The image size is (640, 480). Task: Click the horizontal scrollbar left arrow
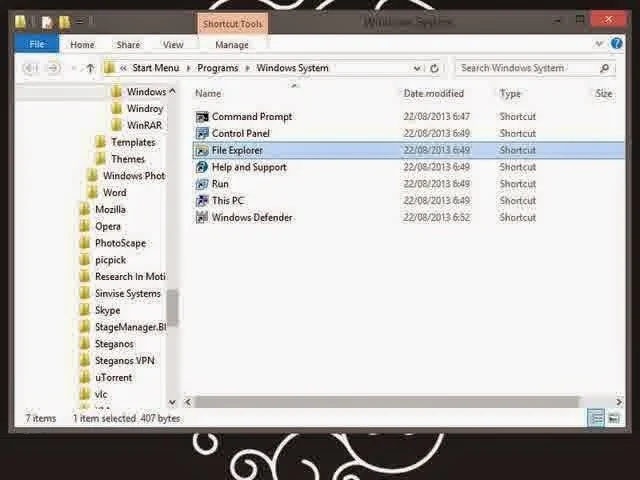tap(188, 402)
